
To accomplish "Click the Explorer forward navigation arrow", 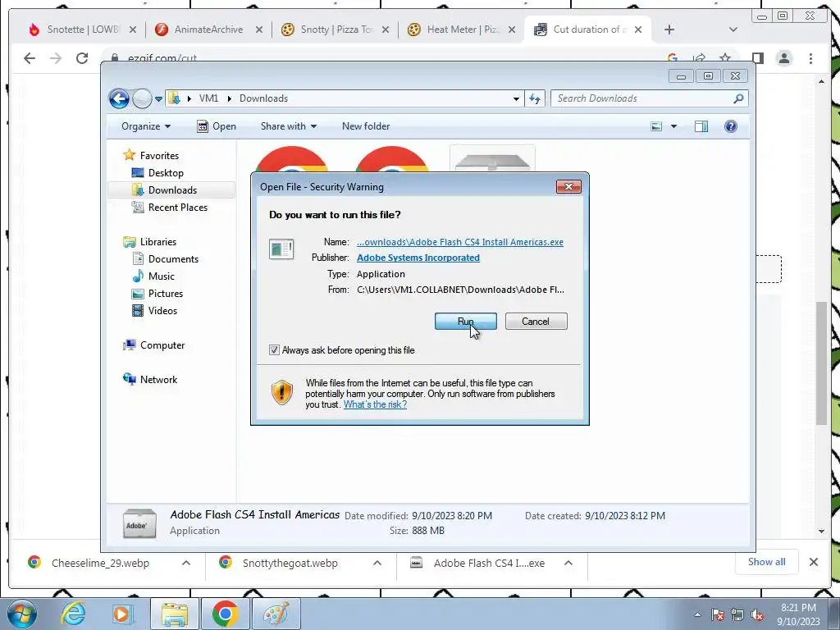I will (x=142, y=98).
